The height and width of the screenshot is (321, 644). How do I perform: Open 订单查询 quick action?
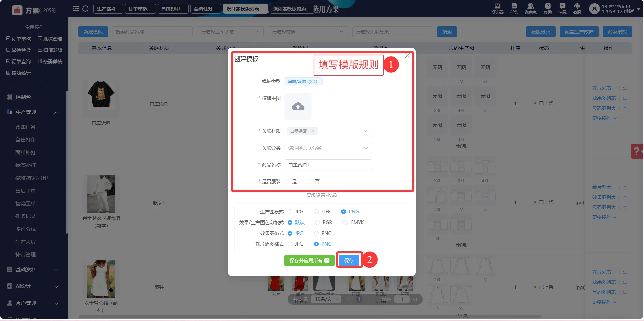click(x=18, y=62)
